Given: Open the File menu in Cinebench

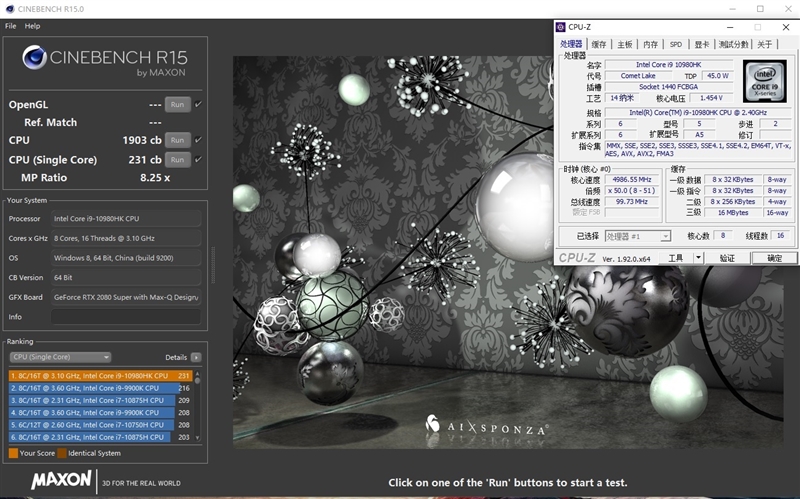Looking at the screenshot, I should [x=11, y=26].
